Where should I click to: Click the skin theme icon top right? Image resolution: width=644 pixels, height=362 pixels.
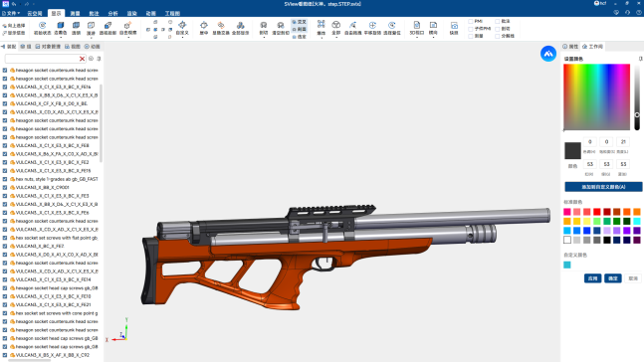click(x=616, y=13)
